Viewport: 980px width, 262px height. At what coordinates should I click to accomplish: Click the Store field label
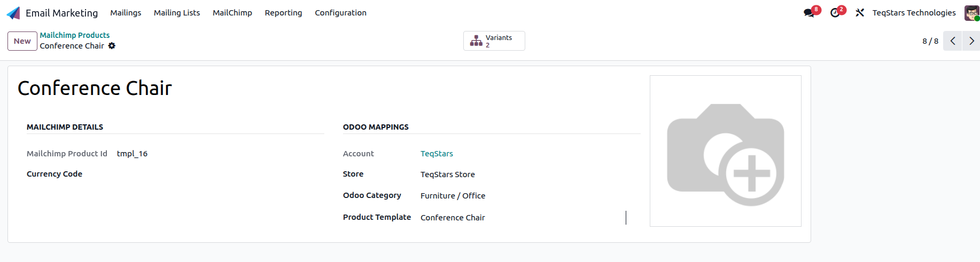353,174
